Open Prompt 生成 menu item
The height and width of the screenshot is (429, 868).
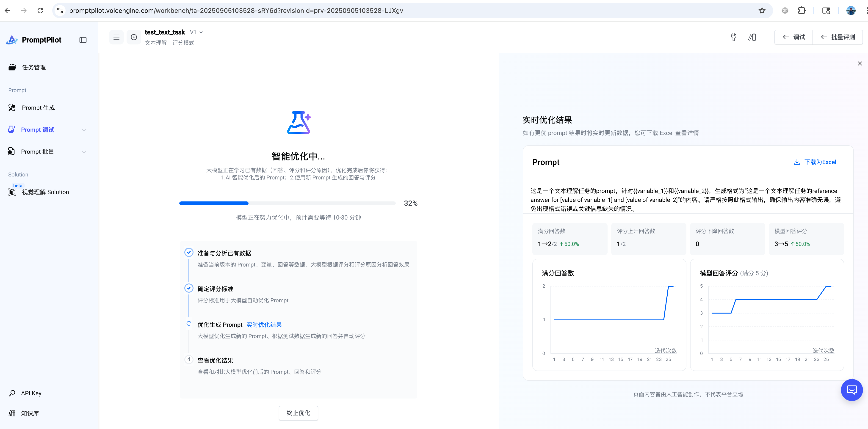[38, 108]
